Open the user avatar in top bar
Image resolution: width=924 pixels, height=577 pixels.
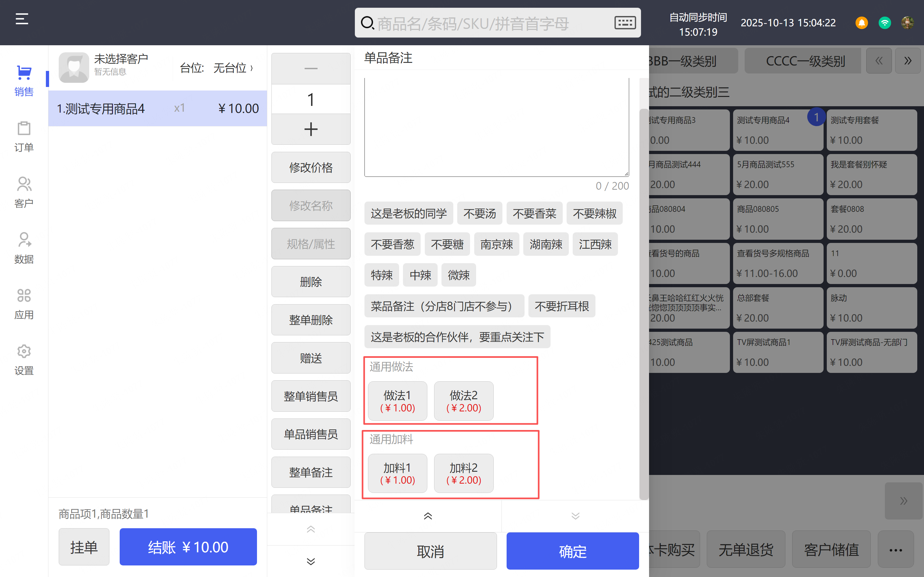[907, 23]
